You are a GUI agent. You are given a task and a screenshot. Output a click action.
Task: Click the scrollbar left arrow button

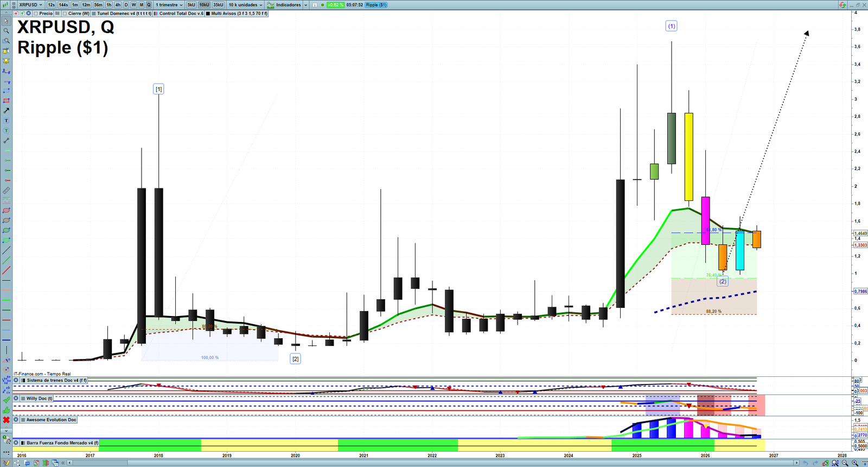(69, 463)
